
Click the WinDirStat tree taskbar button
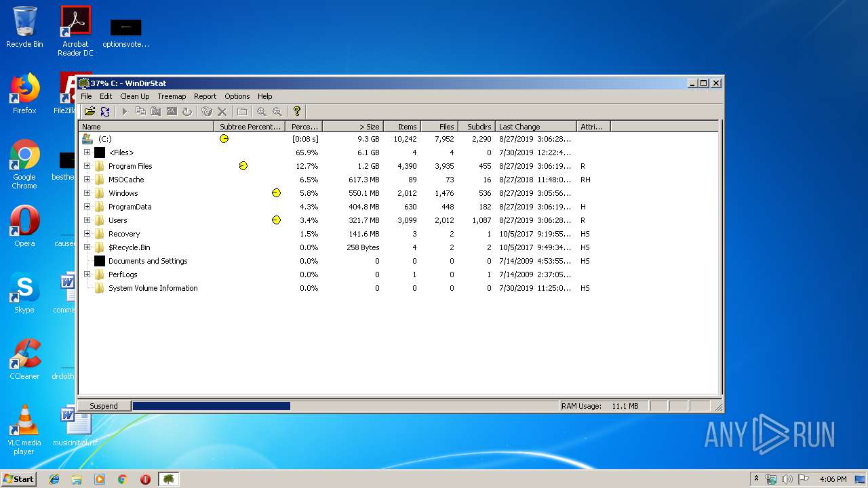click(x=169, y=479)
